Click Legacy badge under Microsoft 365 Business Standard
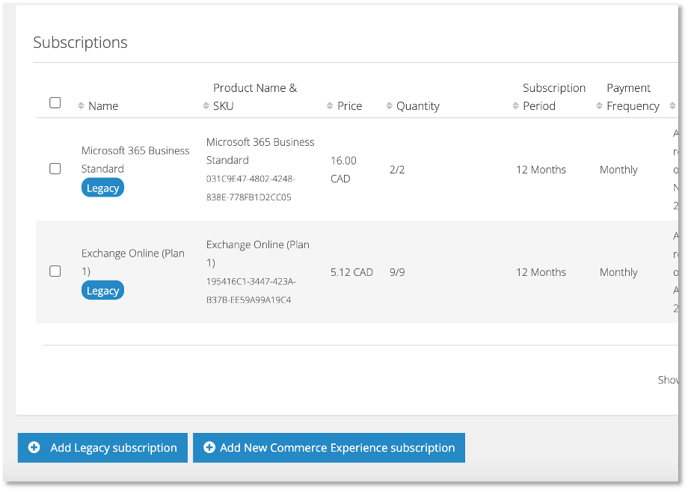Image resolution: width=688 pixels, height=492 pixels. pyautogui.click(x=103, y=188)
